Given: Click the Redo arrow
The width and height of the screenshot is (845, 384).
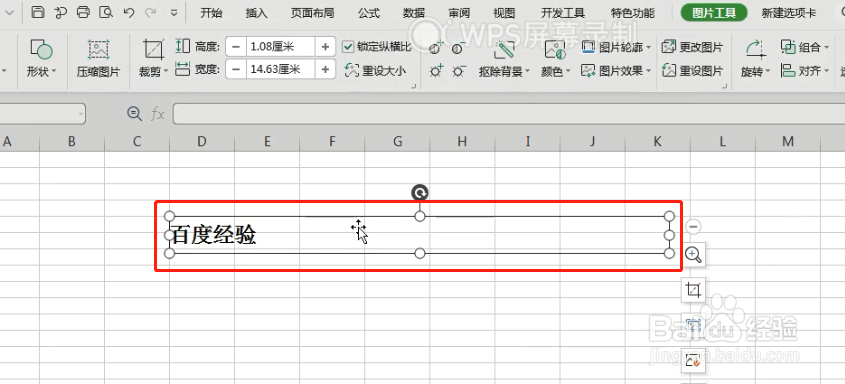Looking at the screenshot, I should (150, 12).
